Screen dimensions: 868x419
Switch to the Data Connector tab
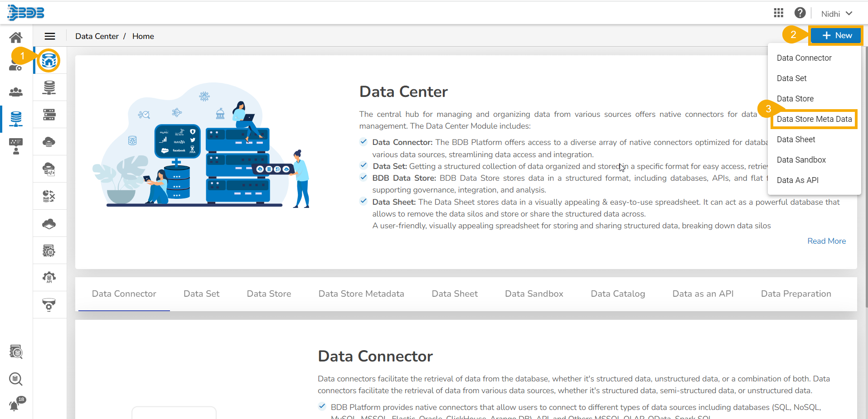click(x=124, y=294)
